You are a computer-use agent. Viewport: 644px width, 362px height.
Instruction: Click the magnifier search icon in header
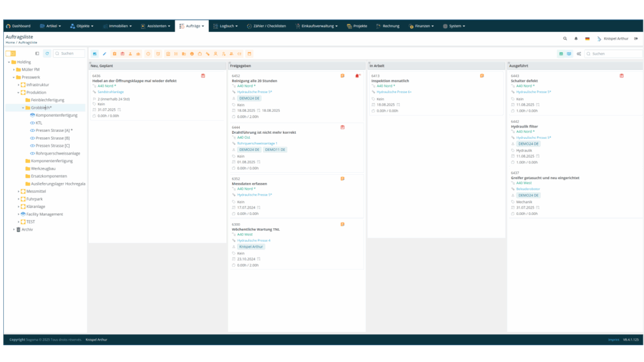(565, 38)
